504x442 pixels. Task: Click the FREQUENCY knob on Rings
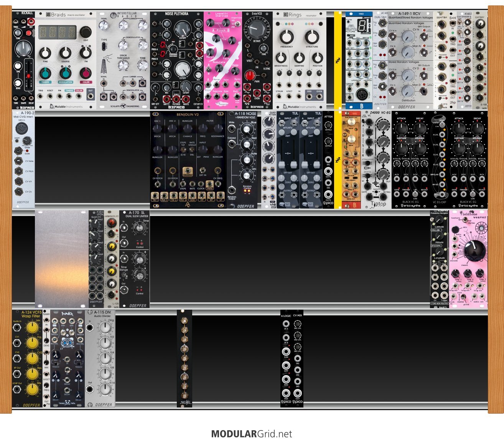pos(286,37)
